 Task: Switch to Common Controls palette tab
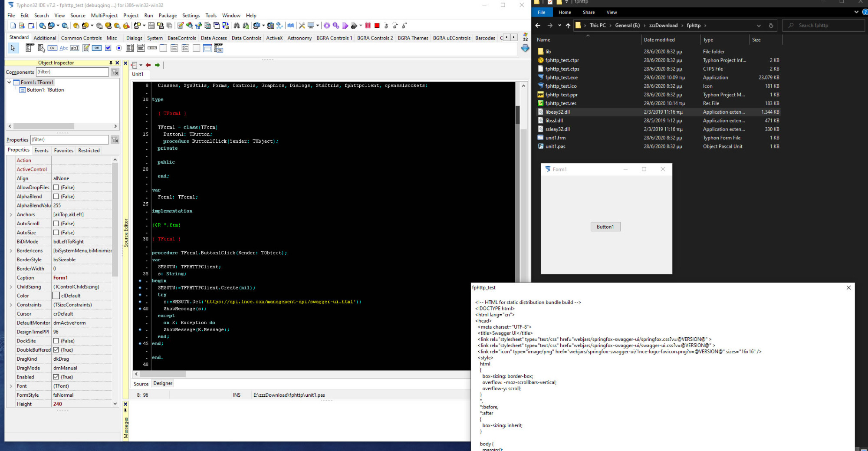click(x=81, y=38)
